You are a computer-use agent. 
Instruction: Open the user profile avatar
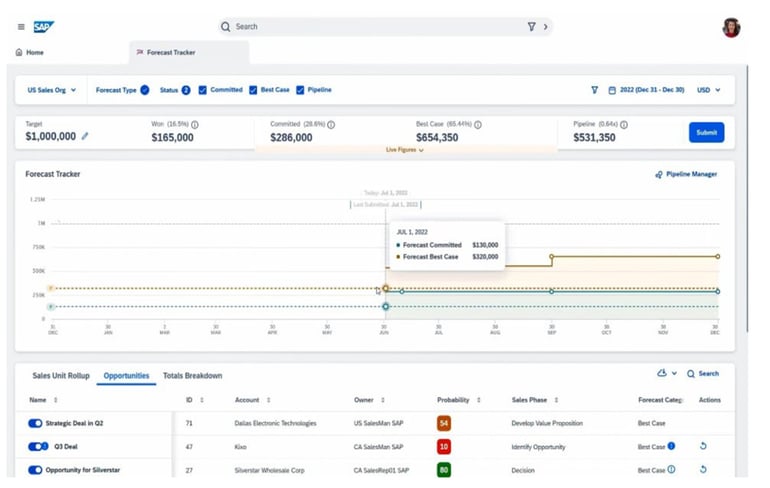731,27
